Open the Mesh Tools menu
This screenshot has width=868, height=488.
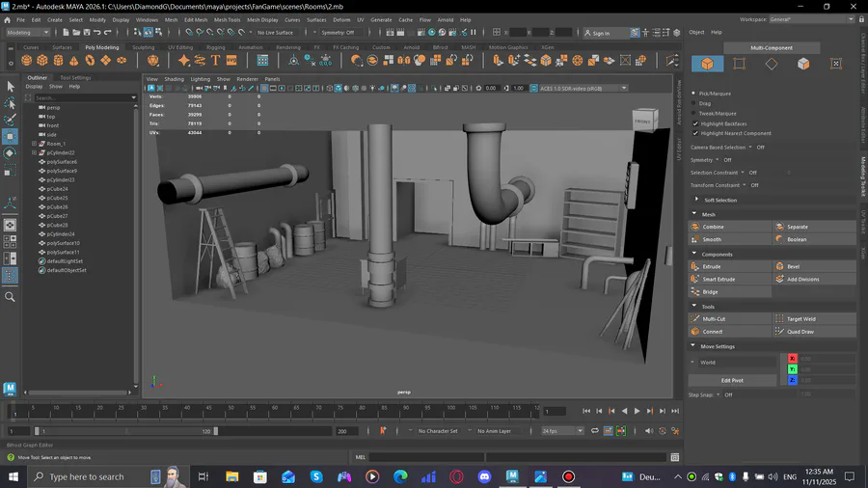coord(227,19)
